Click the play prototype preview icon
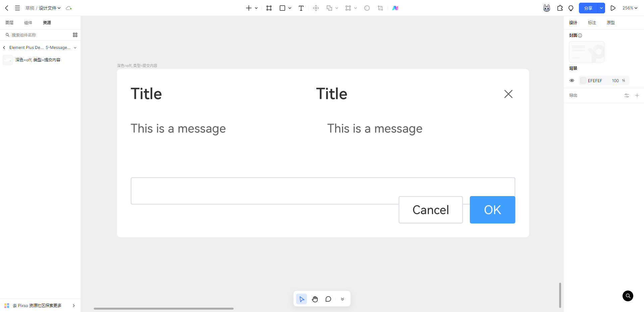644x312 pixels. [x=613, y=8]
